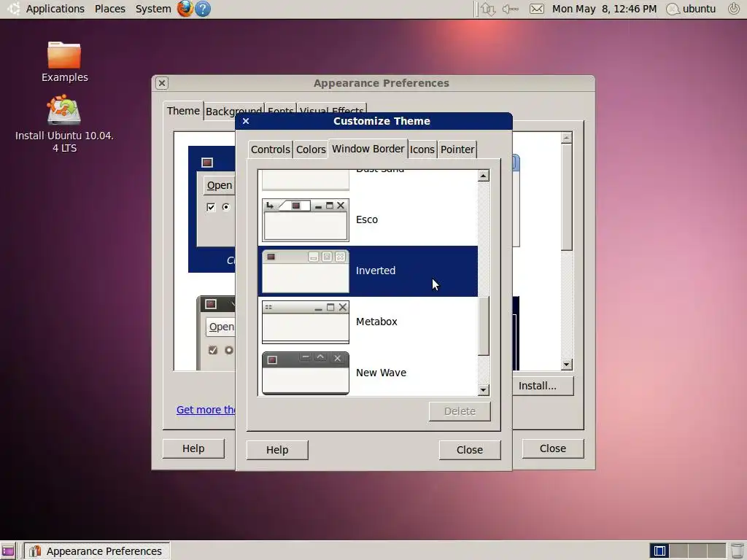Viewport: 747px width, 560px height.
Task: Click Close in Appearance Preferences window
Action: pyautogui.click(x=553, y=448)
